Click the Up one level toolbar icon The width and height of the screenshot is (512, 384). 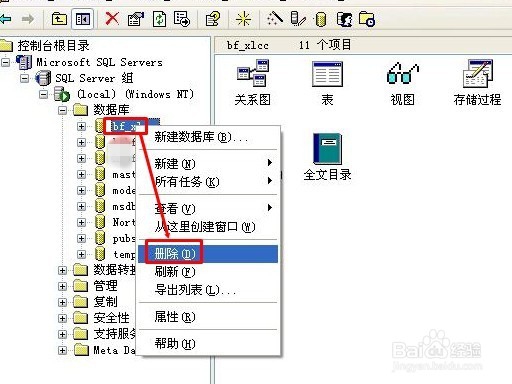point(59,19)
